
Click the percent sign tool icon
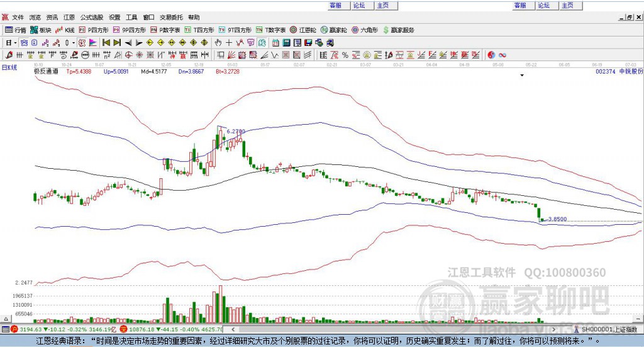tap(345, 55)
